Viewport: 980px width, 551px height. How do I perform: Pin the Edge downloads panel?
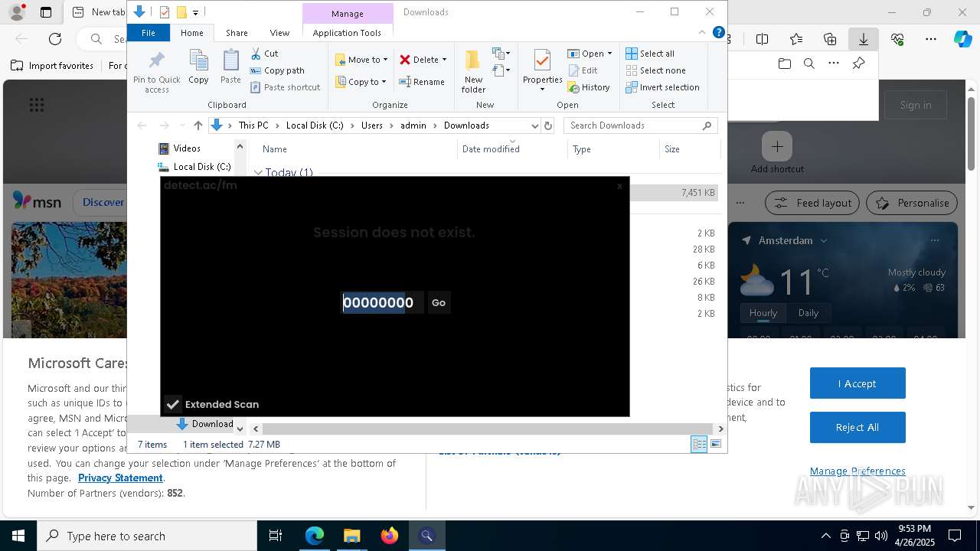click(x=859, y=64)
